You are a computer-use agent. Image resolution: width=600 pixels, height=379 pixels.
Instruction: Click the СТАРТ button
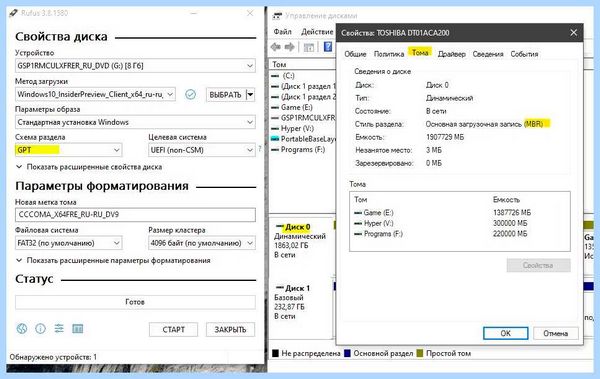tap(173, 330)
